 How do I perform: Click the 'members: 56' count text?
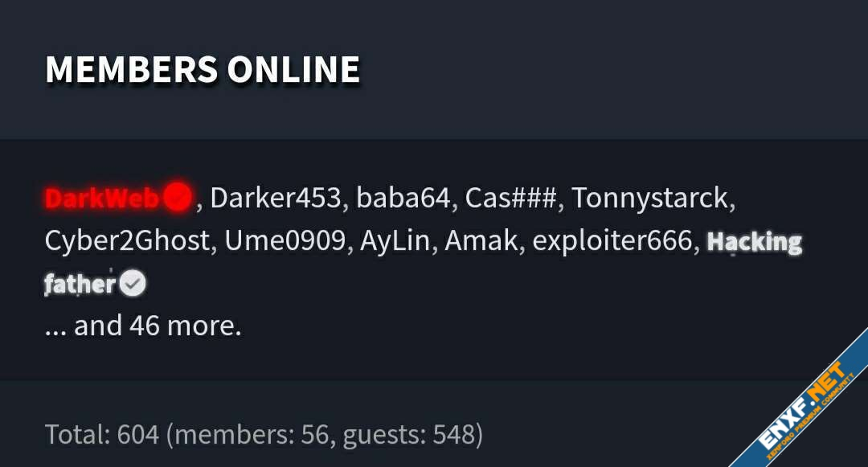252,434
